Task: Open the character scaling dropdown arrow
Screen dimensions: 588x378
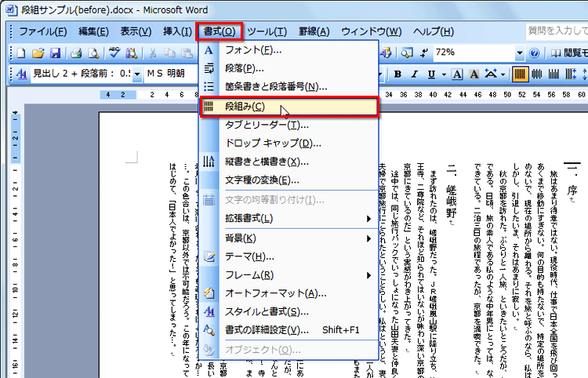Action: click(503, 75)
